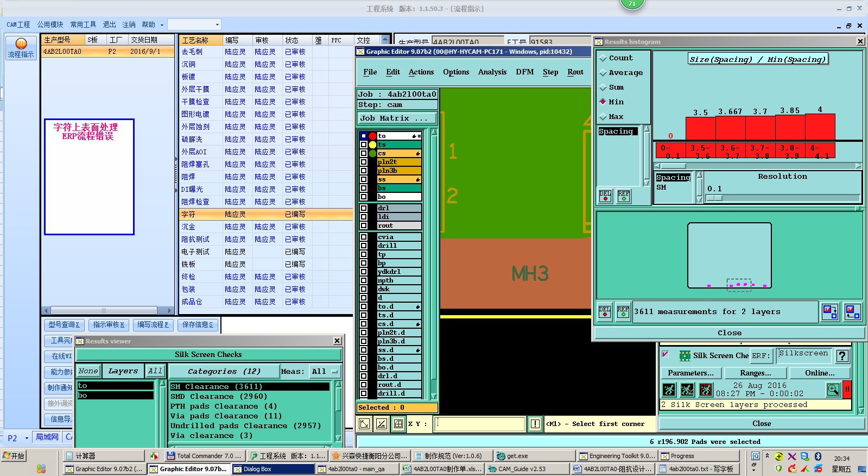Click 开始 start button
This screenshot has height=476, width=868.
(x=14, y=456)
